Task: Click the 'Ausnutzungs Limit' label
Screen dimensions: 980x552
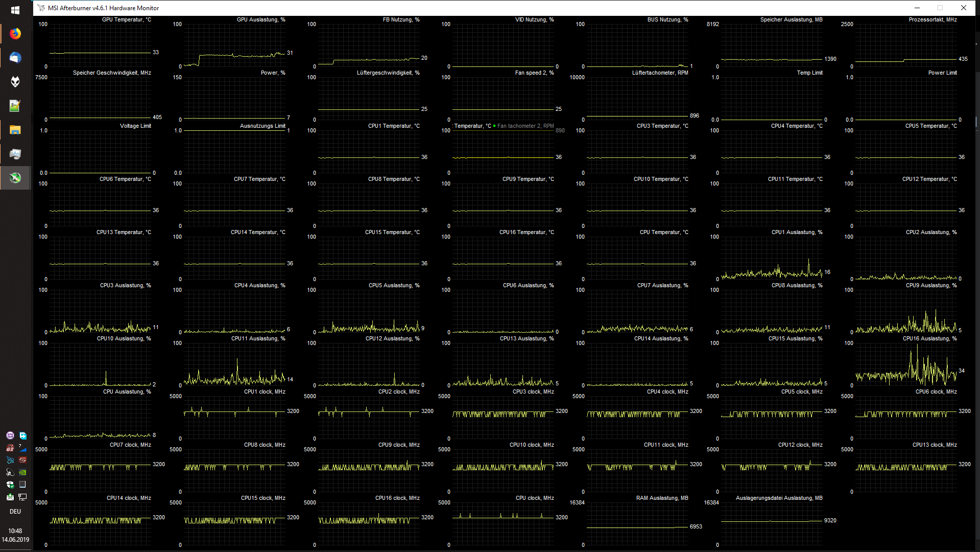Action: click(262, 126)
